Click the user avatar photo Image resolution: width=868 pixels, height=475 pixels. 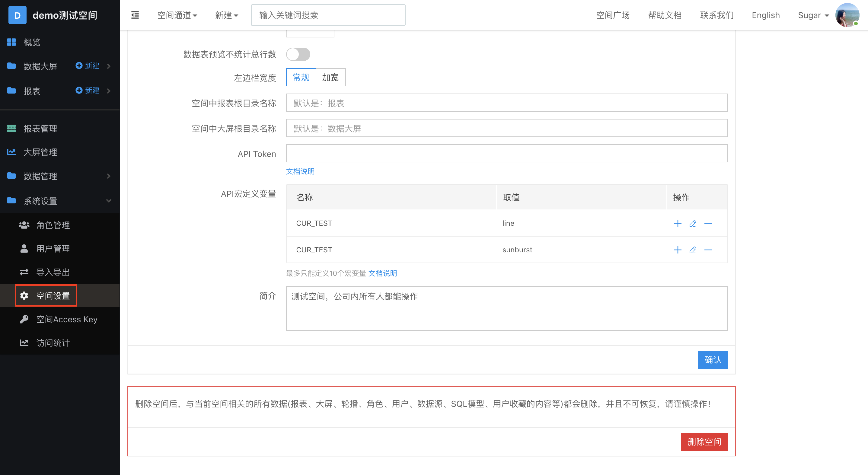847,15
